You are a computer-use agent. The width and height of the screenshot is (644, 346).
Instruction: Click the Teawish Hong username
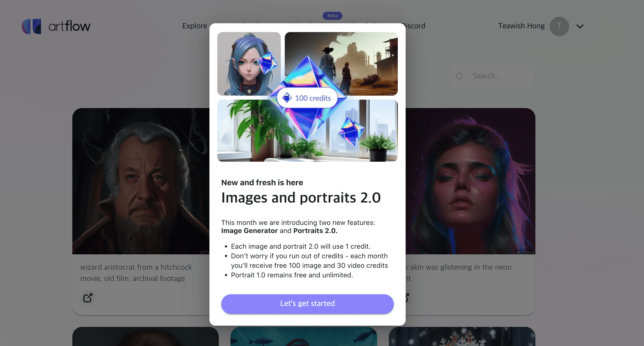pos(521,26)
